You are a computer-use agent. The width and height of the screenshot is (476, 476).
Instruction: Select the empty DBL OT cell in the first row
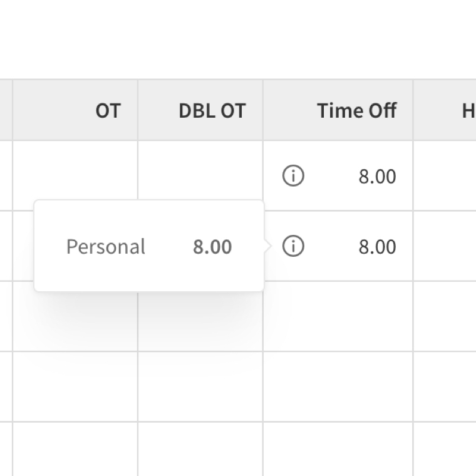coord(200,170)
